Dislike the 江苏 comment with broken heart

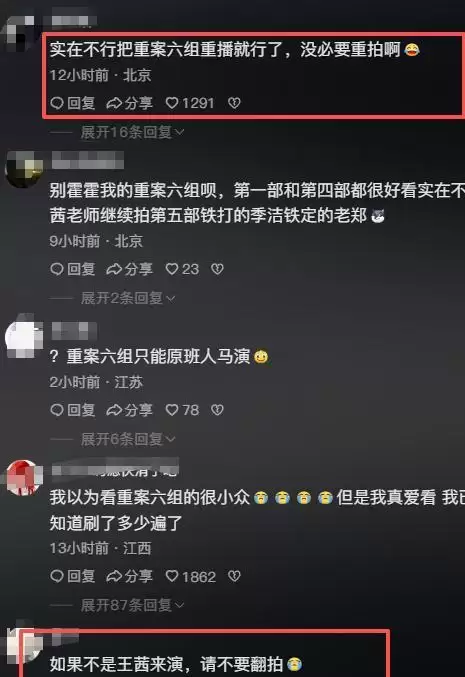pyautogui.click(x=217, y=410)
